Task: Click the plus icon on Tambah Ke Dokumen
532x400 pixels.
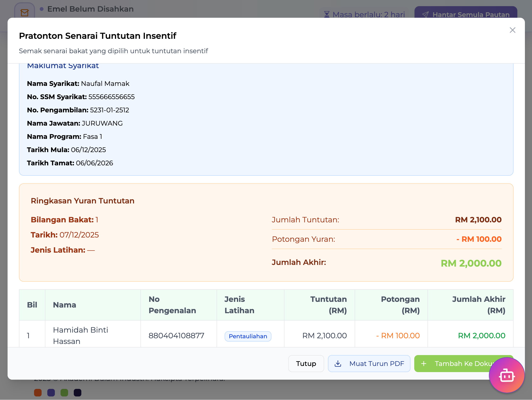Action: pyautogui.click(x=424, y=364)
